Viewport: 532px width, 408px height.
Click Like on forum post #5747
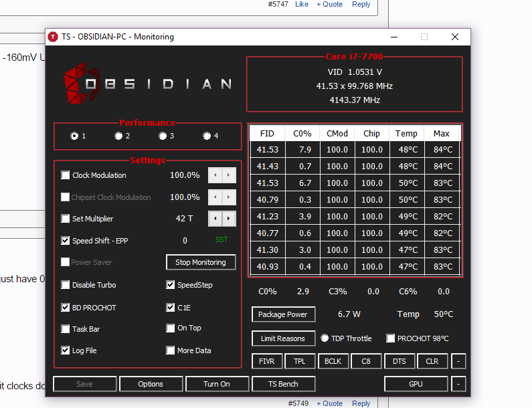302,4
